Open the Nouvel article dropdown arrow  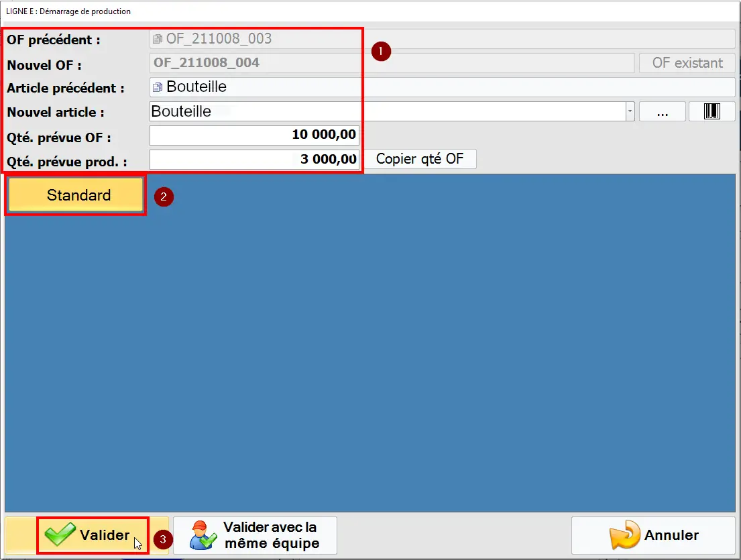pos(630,111)
